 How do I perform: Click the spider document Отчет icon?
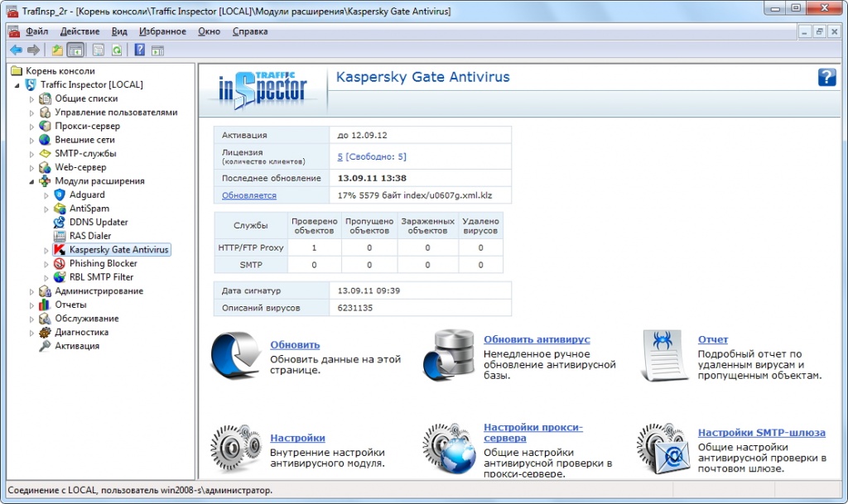(663, 355)
